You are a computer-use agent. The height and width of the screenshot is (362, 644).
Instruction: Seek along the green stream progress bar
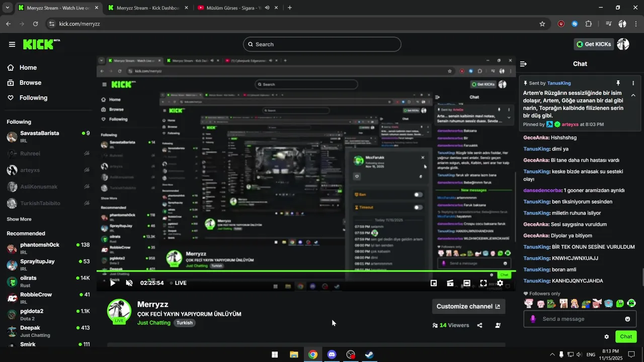tap(306, 271)
